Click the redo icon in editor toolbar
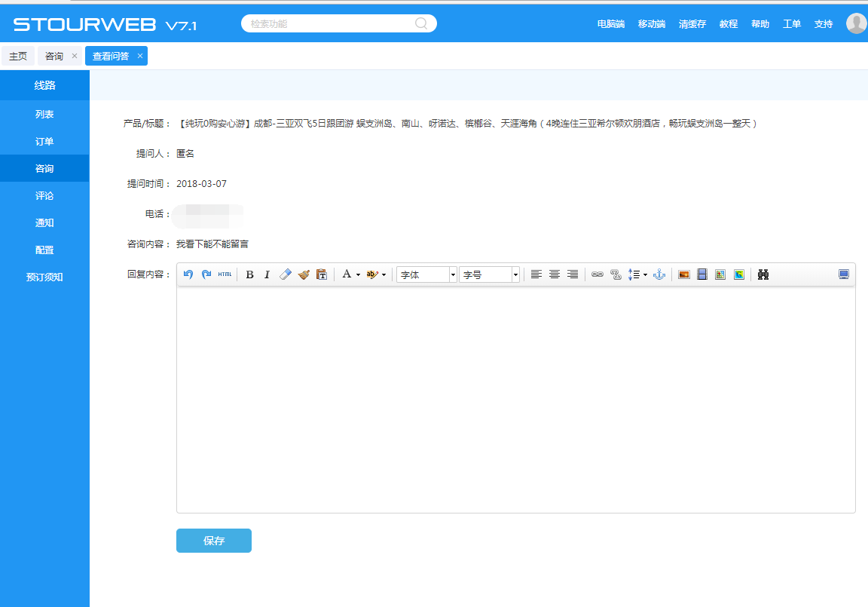Image resolution: width=868 pixels, height=607 pixels. [206, 274]
